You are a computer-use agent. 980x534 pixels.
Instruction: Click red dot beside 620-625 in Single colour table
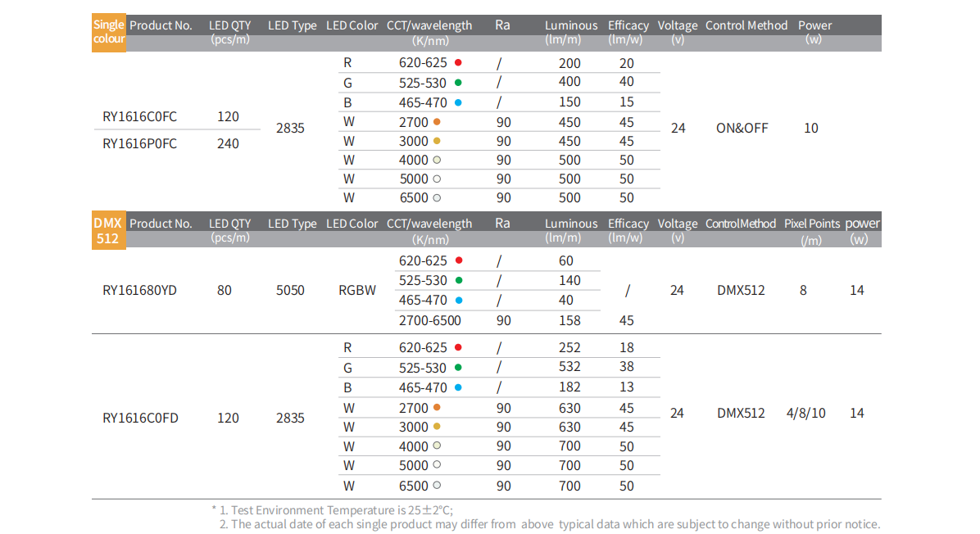(x=458, y=62)
